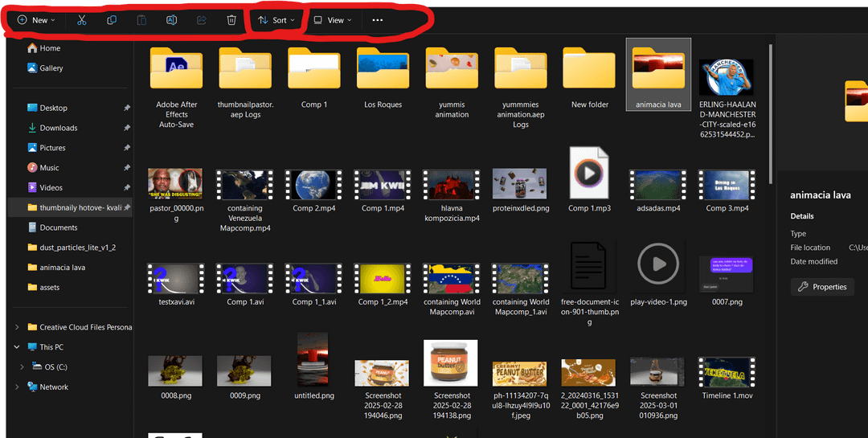Image resolution: width=868 pixels, height=438 pixels.
Task: Click the Cut scissors icon
Action: click(81, 20)
